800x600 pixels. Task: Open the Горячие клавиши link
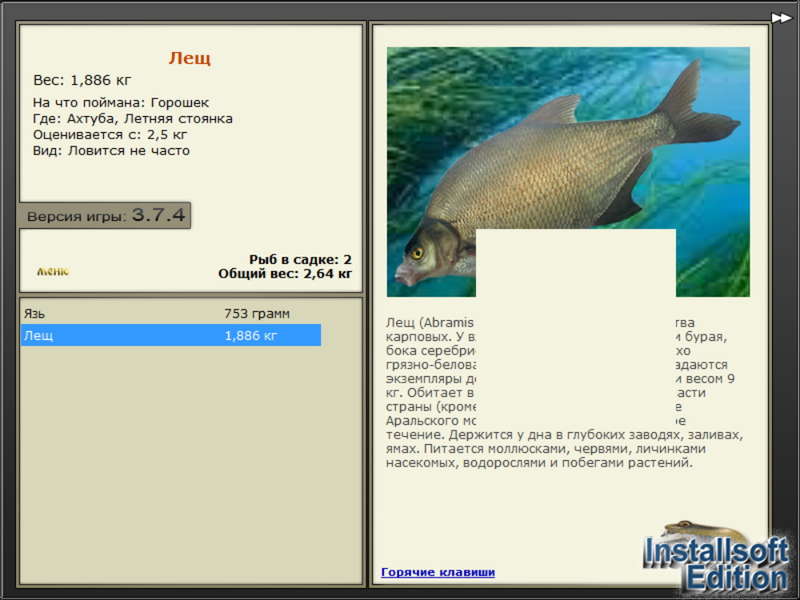(x=438, y=572)
